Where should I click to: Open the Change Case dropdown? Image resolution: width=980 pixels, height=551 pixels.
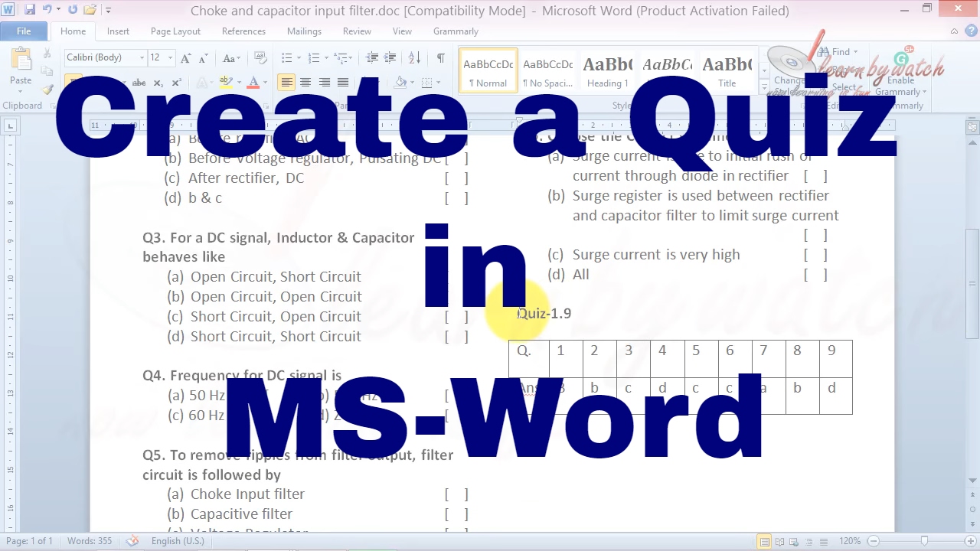click(x=231, y=58)
